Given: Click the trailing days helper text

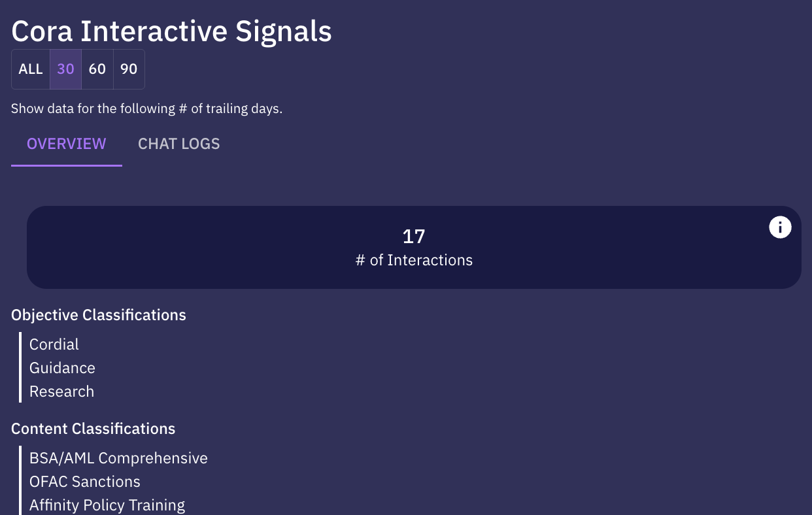Looking at the screenshot, I should tap(147, 108).
